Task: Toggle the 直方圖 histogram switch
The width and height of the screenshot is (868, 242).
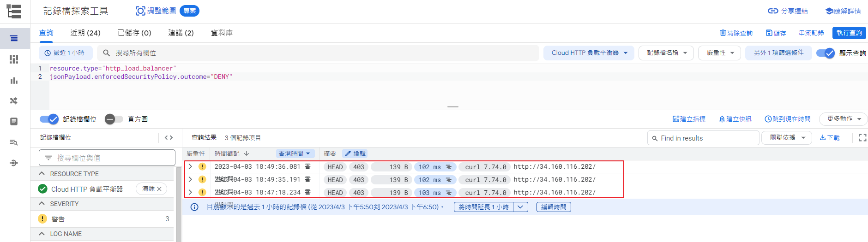Action: [x=114, y=119]
